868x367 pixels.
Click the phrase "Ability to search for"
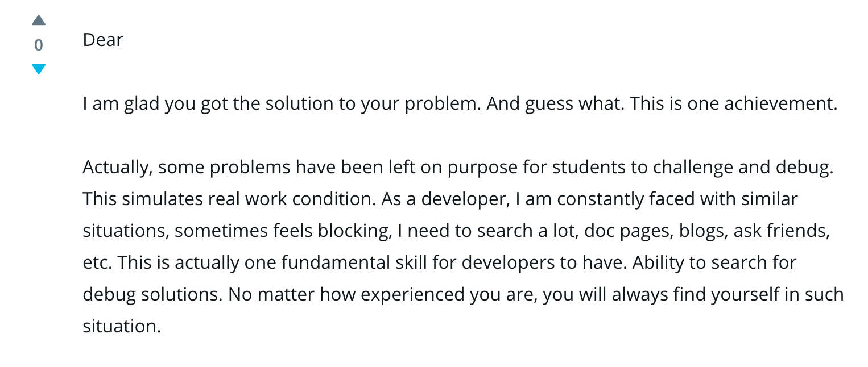[714, 263]
